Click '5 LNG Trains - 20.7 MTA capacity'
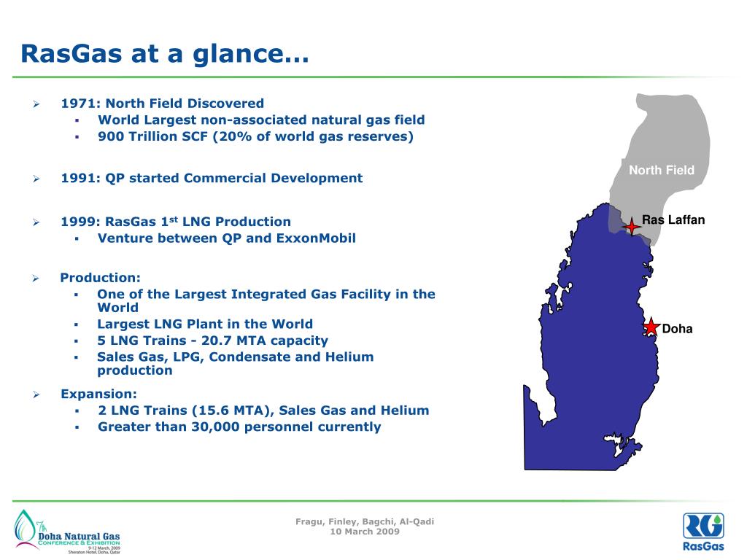The image size is (747, 560). tap(212, 341)
